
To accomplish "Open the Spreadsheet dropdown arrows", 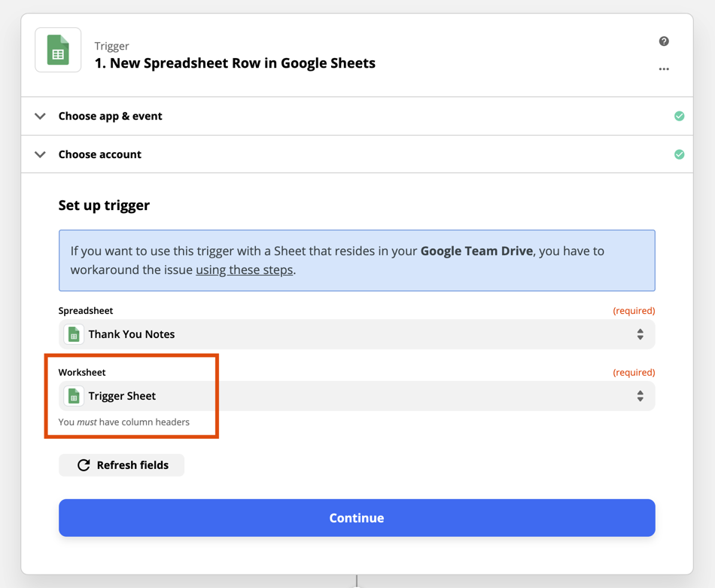I will click(640, 334).
